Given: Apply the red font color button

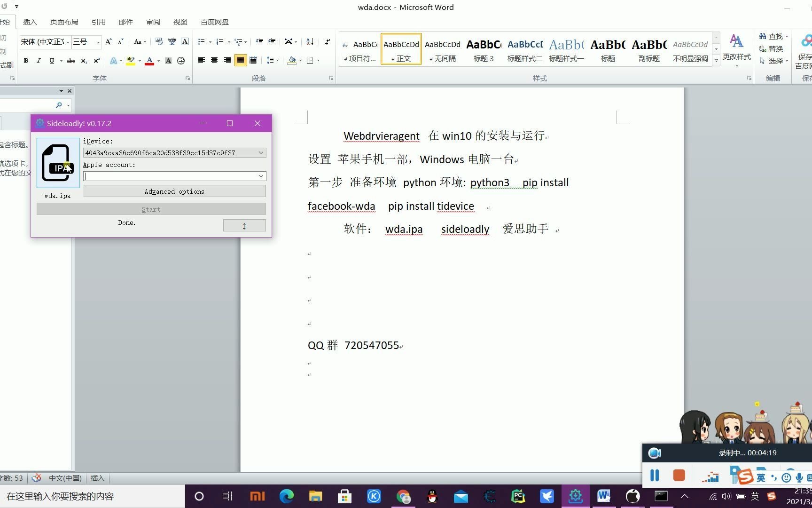Looking at the screenshot, I should pyautogui.click(x=149, y=61).
